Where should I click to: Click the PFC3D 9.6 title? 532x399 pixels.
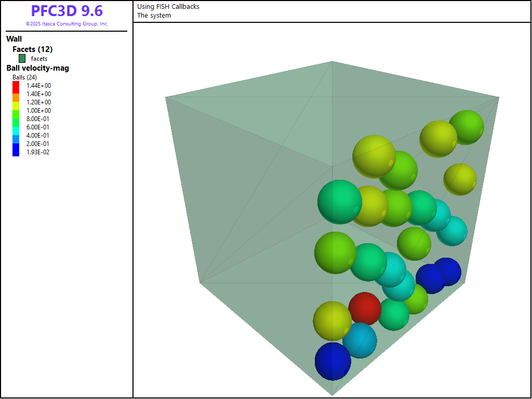tap(66, 11)
